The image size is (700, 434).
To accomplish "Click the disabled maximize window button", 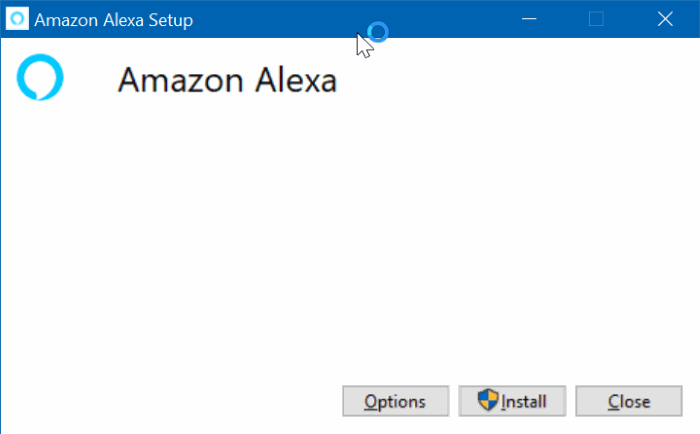I will point(596,19).
